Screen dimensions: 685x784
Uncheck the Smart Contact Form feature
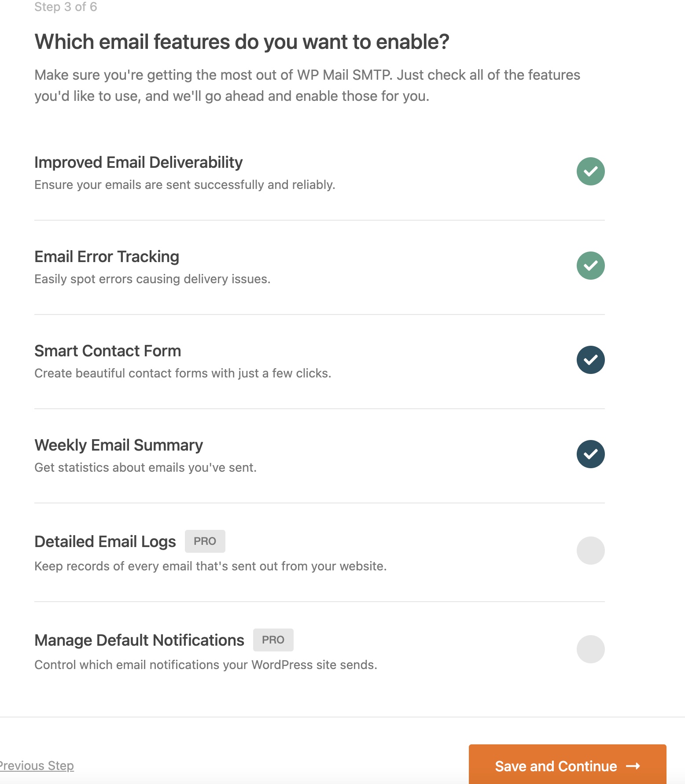click(x=590, y=360)
